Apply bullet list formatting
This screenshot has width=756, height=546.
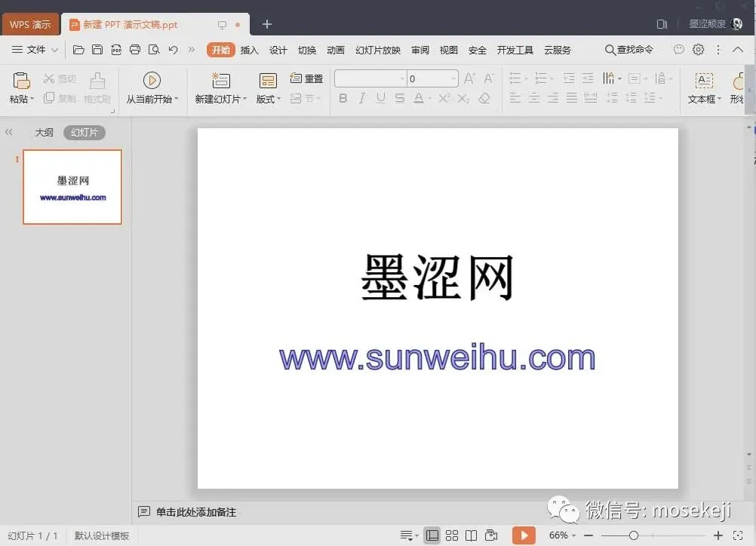pos(515,78)
